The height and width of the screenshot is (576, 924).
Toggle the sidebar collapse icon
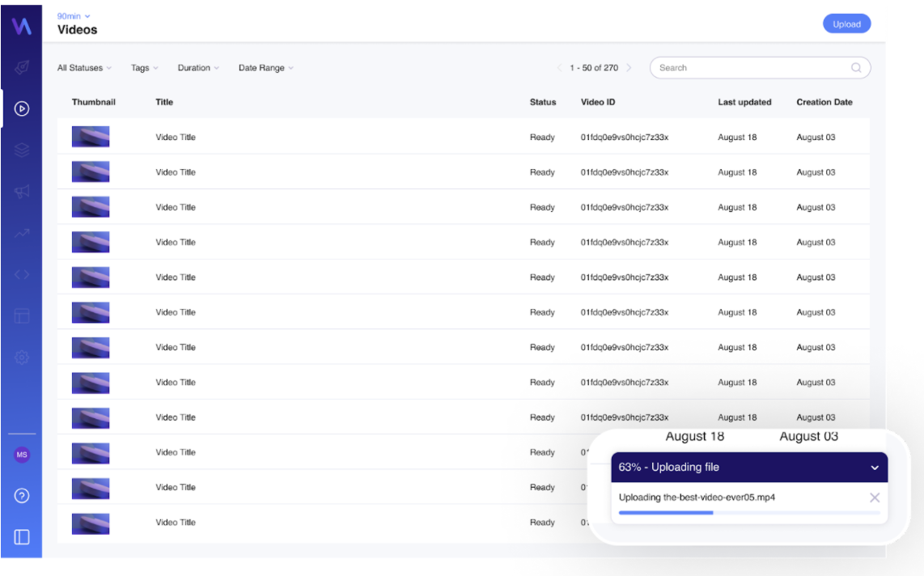22,537
